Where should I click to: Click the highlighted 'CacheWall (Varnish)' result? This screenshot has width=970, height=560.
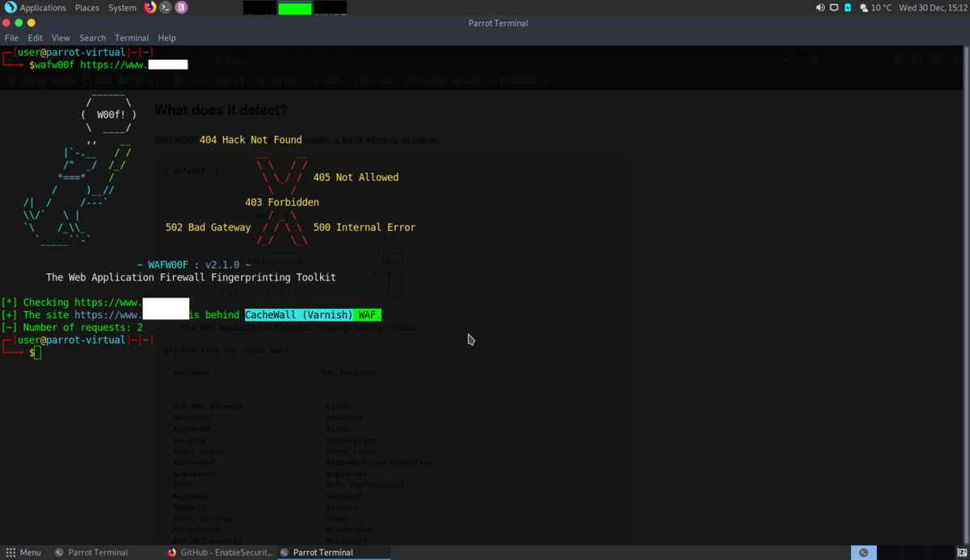299,315
